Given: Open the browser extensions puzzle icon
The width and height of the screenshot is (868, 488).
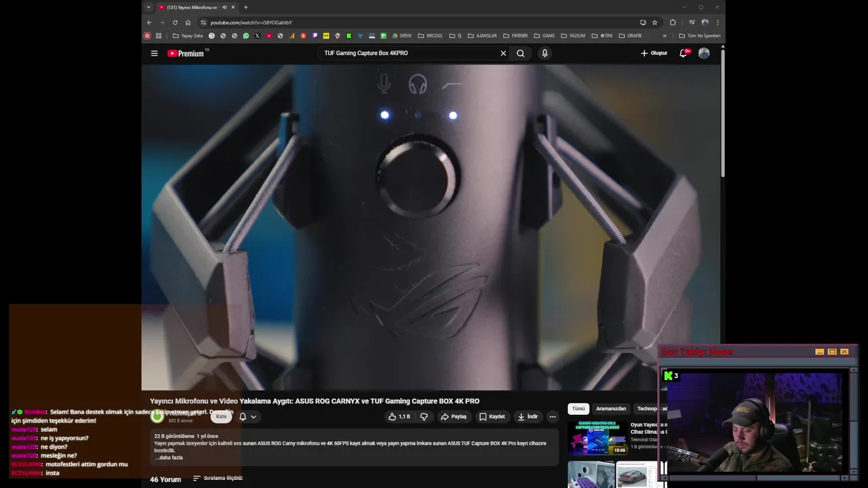Looking at the screenshot, I should click(673, 22).
